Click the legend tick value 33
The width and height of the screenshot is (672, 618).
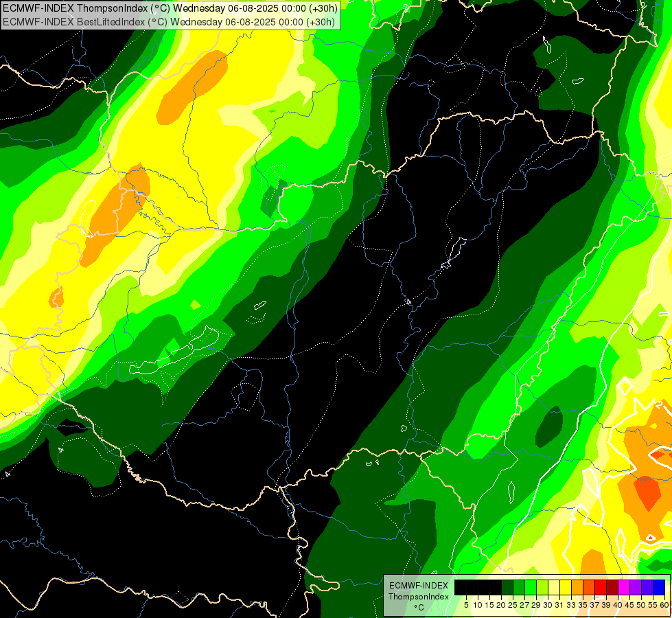(x=571, y=605)
